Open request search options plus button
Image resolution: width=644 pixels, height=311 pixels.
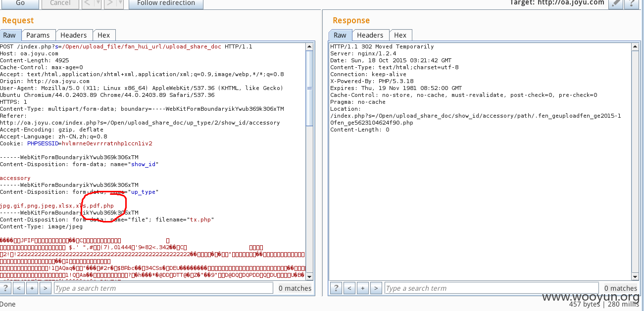32,288
